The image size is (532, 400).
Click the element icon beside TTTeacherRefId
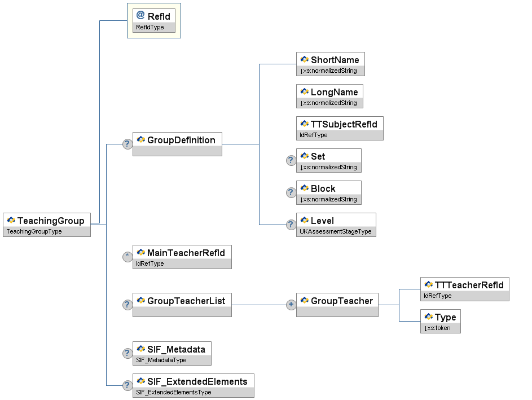(x=428, y=285)
